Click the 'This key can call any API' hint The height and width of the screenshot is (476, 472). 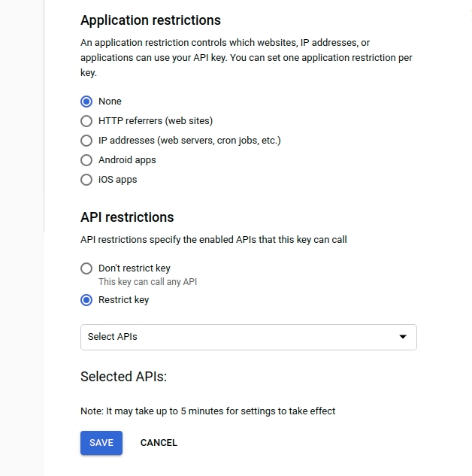pos(147,282)
